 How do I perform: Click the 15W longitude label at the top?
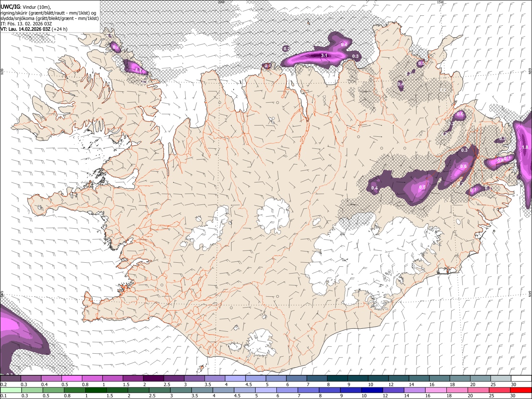point(440,2)
